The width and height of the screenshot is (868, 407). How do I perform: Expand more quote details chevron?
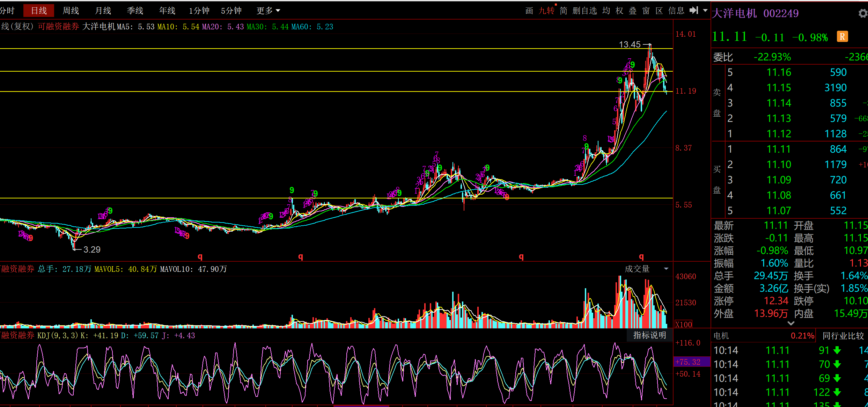(791, 323)
